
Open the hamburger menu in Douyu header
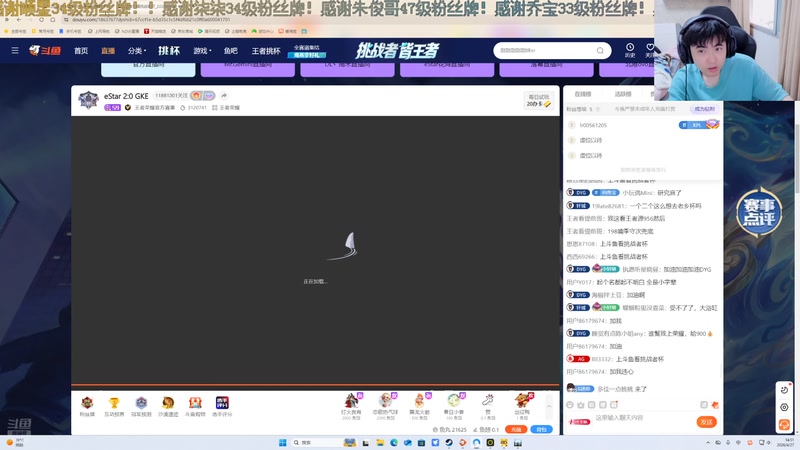point(15,51)
